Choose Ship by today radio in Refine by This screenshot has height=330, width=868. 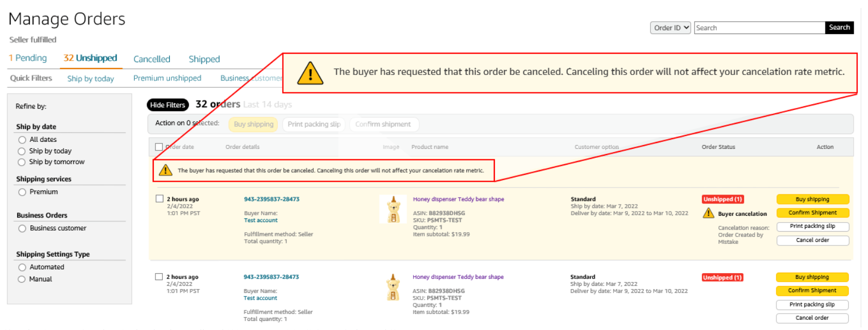tap(22, 151)
